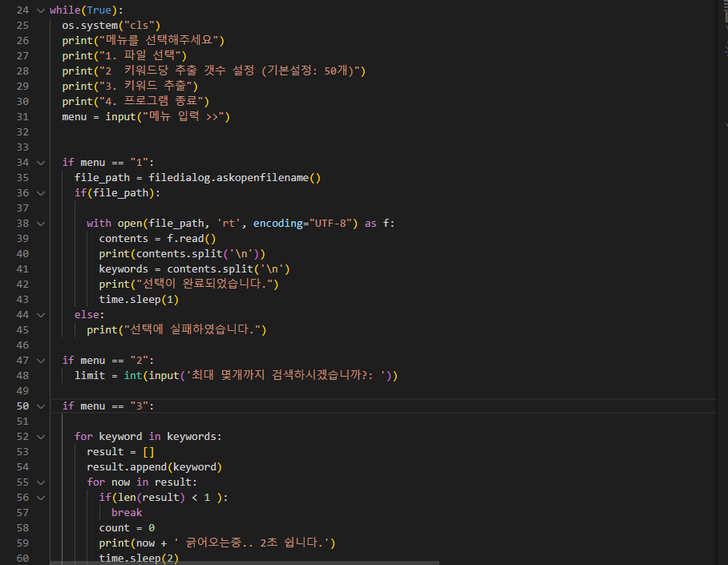728x565 pixels.
Task: Fold the if menu == "2" block
Action: 41,361
